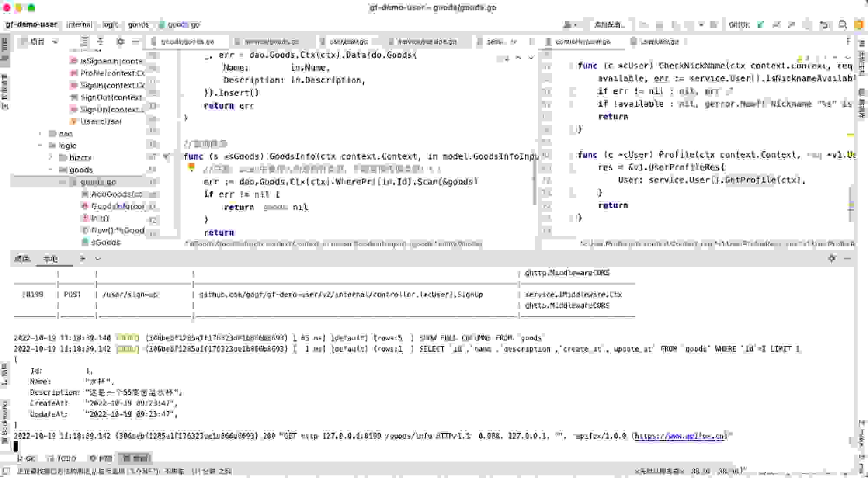Switch to goods/goods.go editor tab
This screenshot has width=868, height=478.
[x=187, y=42]
